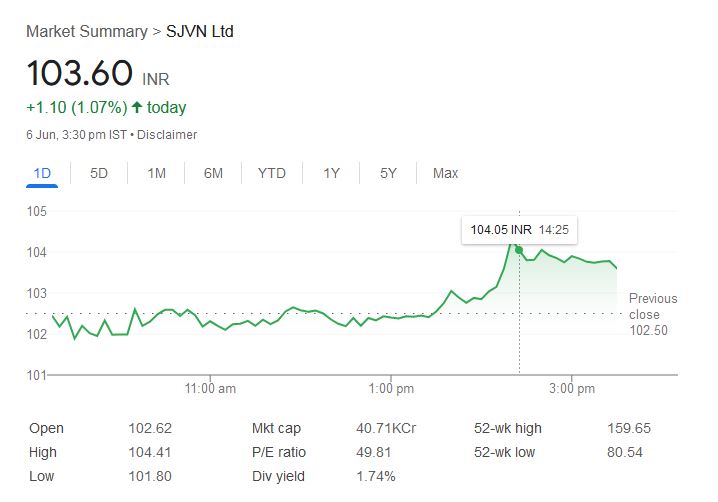Click the 103.60 current price
718x502 pixels.
tap(79, 73)
